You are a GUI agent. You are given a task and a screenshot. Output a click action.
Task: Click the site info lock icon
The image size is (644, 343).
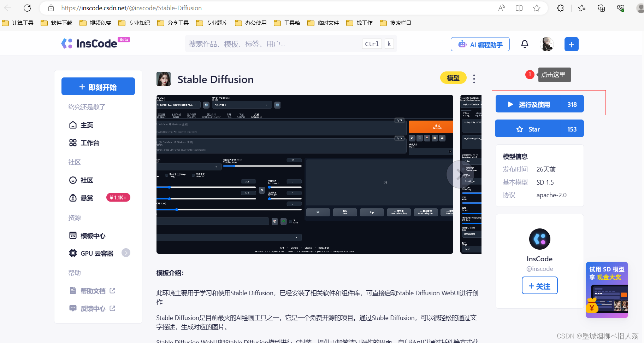tap(51, 8)
